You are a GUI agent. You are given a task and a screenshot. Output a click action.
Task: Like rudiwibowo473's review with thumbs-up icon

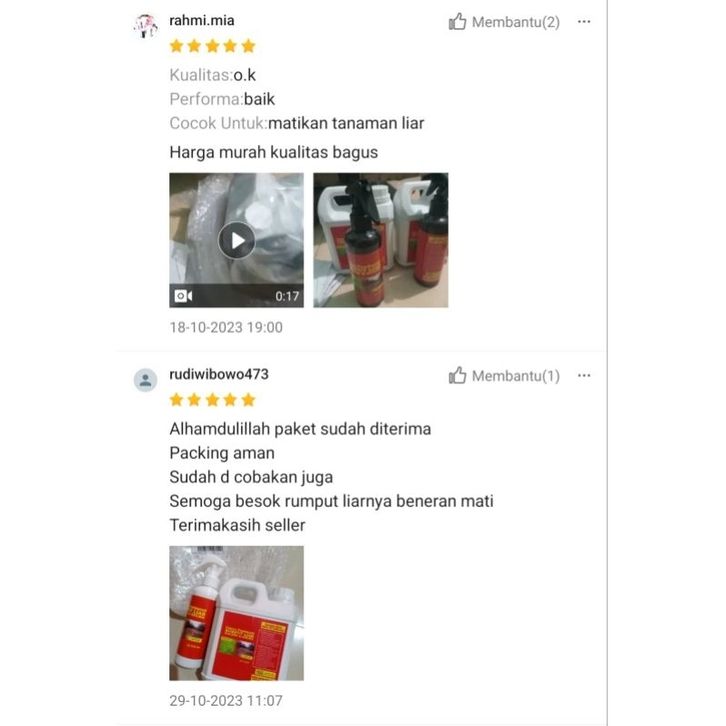[457, 375]
